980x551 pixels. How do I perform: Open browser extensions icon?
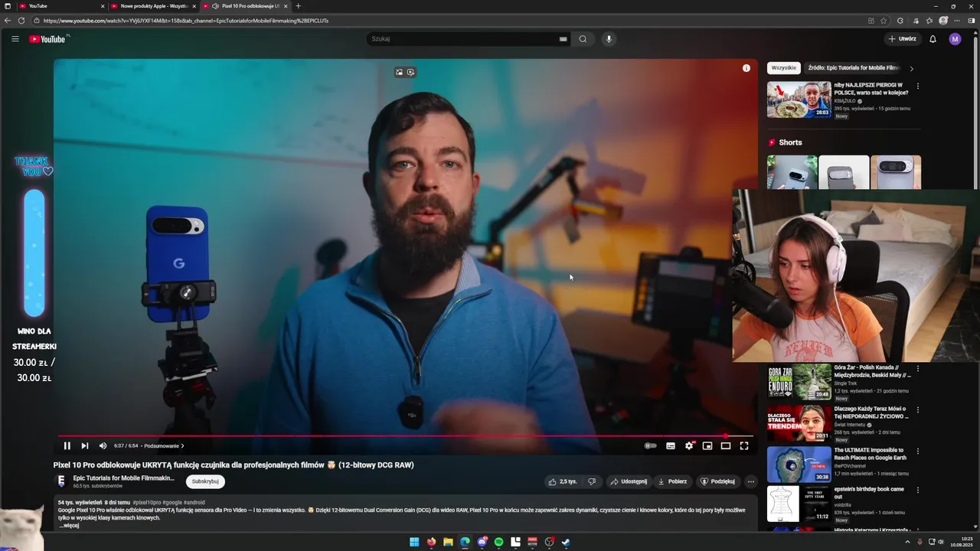click(x=900, y=21)
